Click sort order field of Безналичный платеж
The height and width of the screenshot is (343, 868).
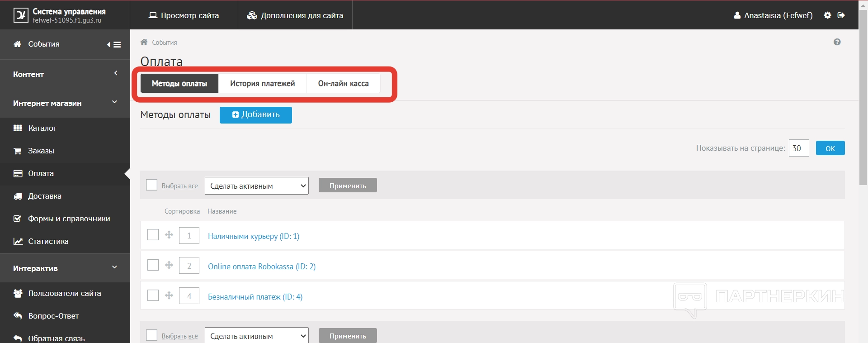point(189,296)
